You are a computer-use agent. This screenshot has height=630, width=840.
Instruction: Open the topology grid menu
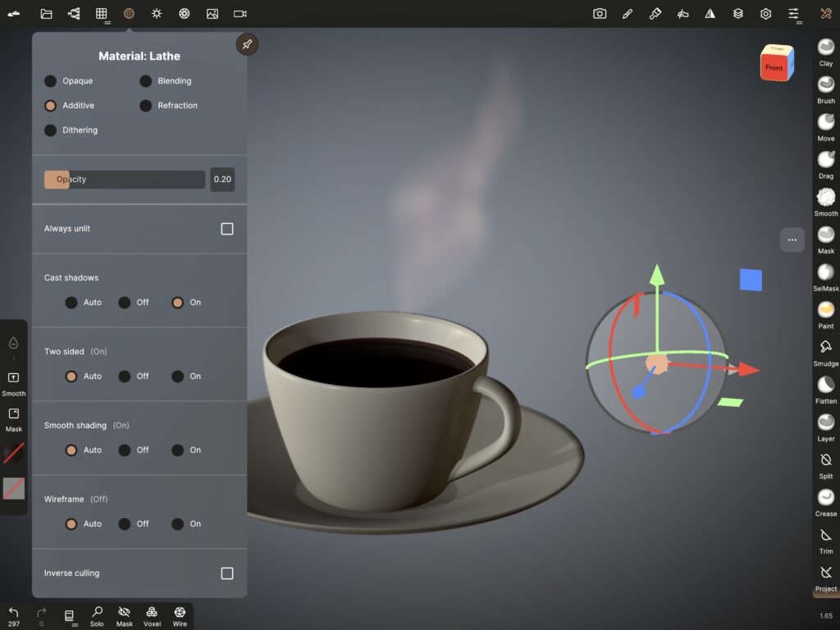pyautogui.click(x=101, y=14)
